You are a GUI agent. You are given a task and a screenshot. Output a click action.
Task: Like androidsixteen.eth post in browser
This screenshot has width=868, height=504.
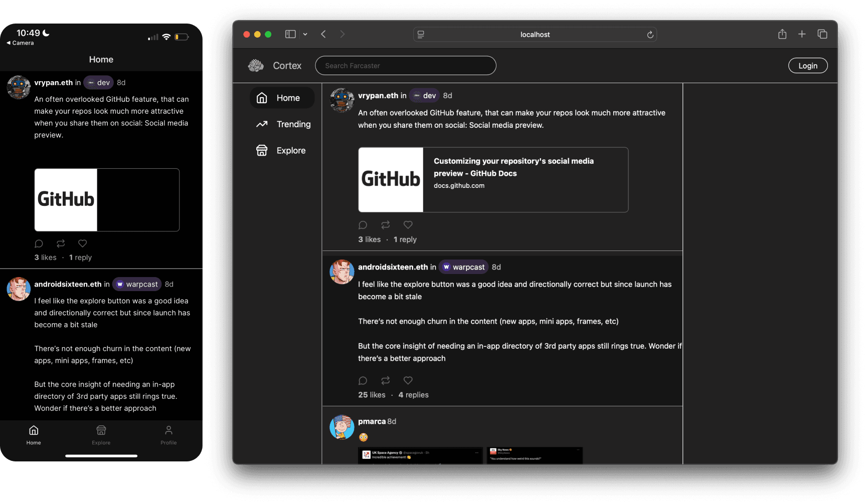[x=408, y=380]
